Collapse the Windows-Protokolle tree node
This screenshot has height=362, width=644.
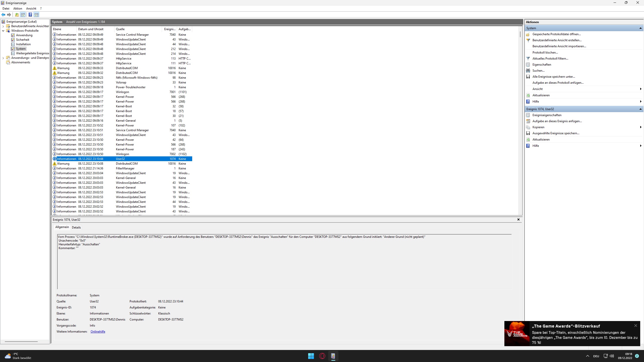[3, 31]
